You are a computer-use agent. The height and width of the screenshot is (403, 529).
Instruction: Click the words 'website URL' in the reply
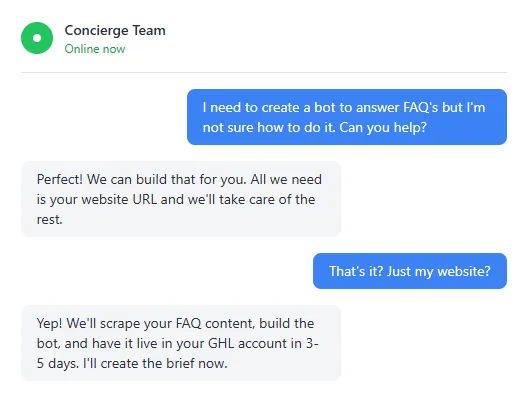(119, 199)
